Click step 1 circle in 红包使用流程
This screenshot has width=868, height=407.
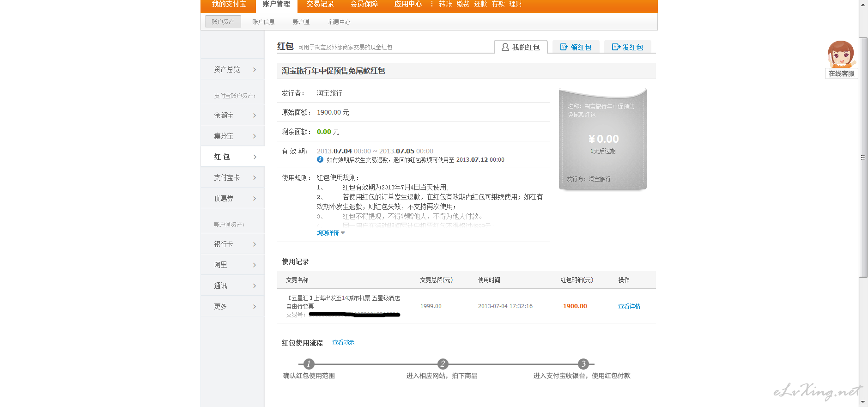click(x=309, y=364)
